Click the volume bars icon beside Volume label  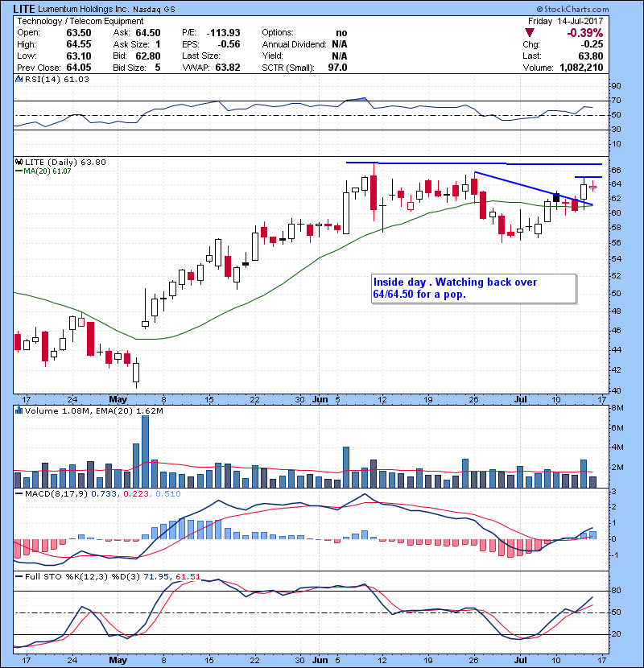[19, 410]
